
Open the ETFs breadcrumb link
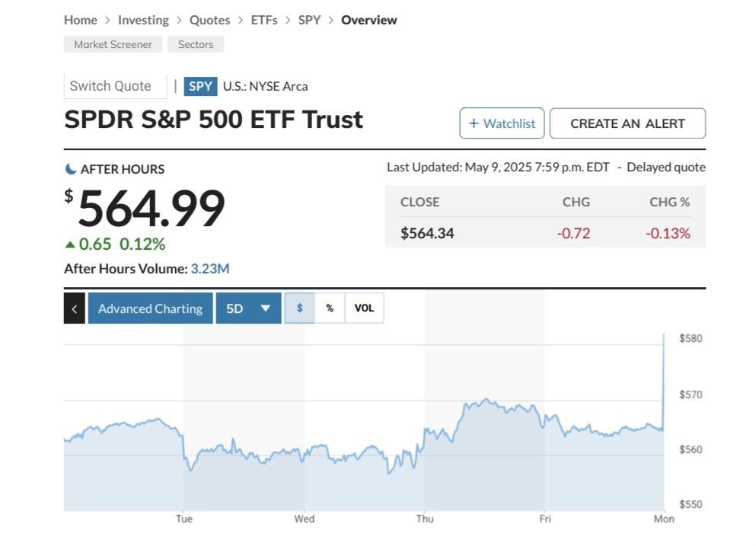[264, 20]
